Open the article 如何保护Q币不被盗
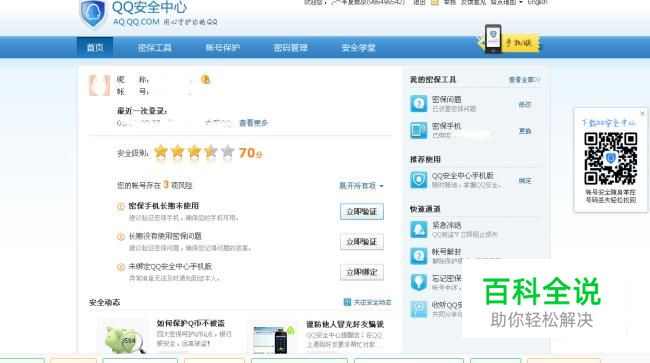The width and height of the screenshot is (650, 363). pyautogui.click(x=191, y=323)
